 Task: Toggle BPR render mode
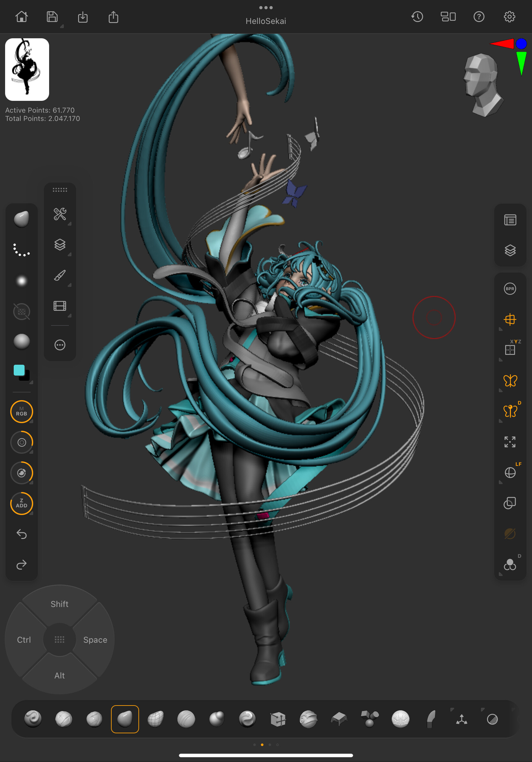[x=510, y=289]
